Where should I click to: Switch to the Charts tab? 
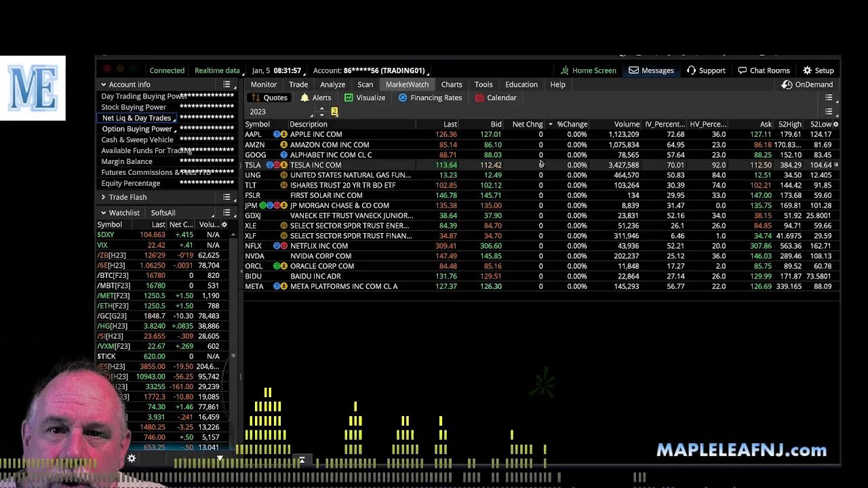click(x=451, y=85)
